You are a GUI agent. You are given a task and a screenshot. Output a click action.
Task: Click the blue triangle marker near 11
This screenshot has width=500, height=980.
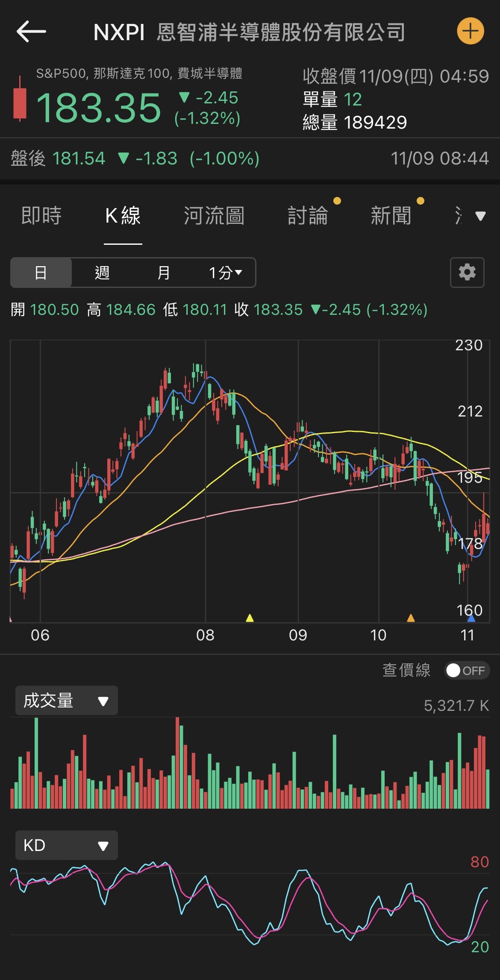pyautogui.click(x=471, y=618)
